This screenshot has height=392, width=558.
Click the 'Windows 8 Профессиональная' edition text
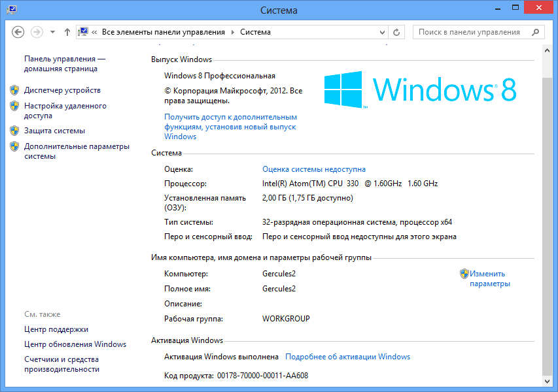(220, 76)
